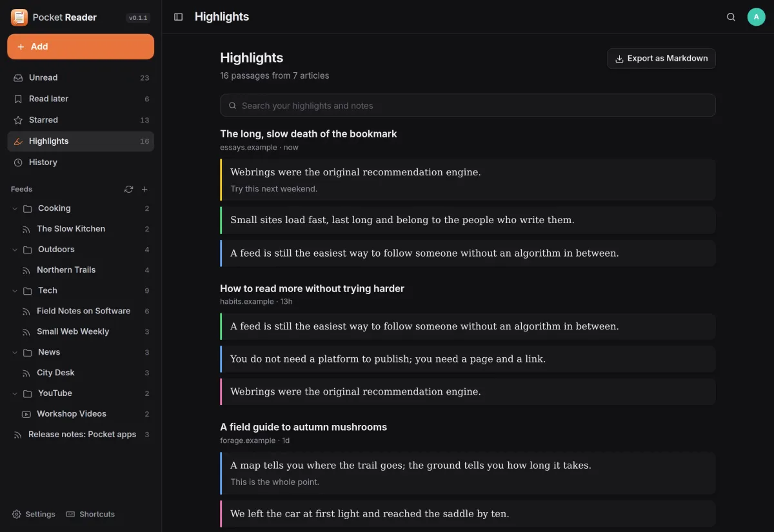Click the Shortcuts keyboard icon
This screenshot has width=774, height=532.
pos(71,514)
